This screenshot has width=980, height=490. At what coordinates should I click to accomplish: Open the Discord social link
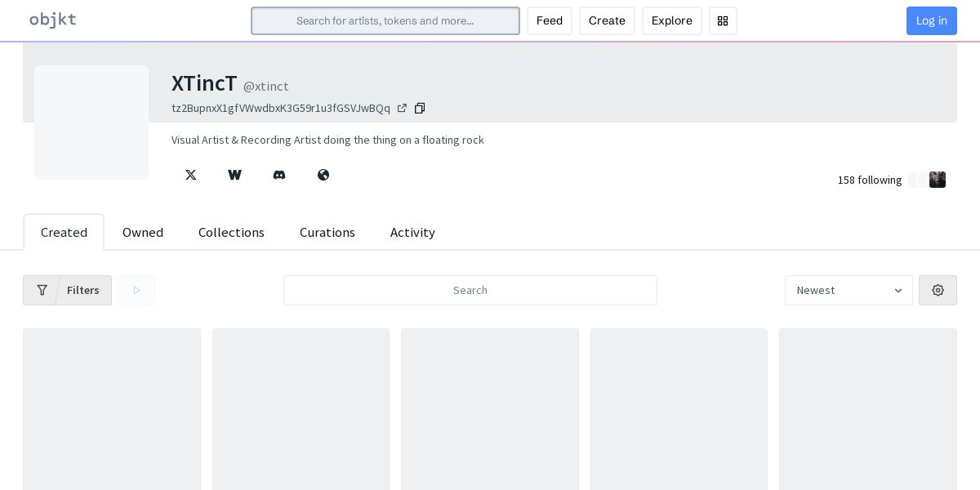click(x=279, y=175)
